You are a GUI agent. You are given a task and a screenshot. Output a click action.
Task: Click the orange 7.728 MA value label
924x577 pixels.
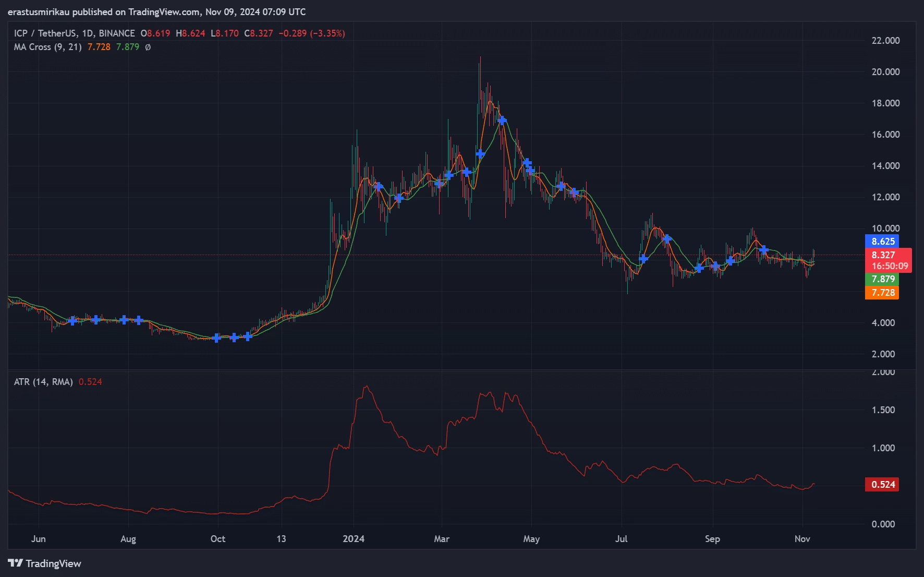pos(882,293)
